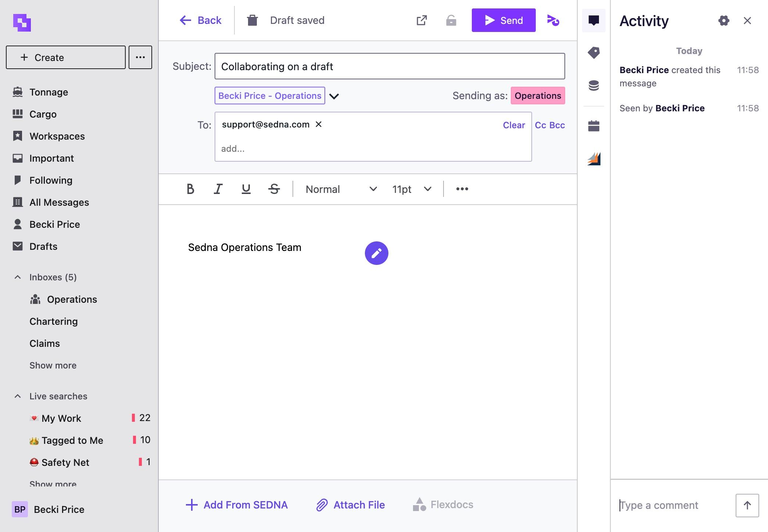Click the Type a comment field
768x532 pixels.
pos(675,505)
